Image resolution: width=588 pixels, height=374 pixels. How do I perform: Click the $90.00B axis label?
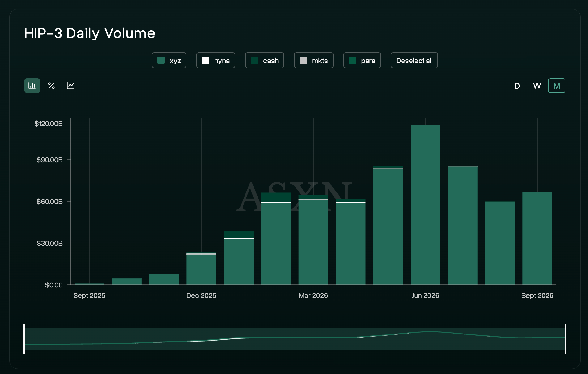(x=49, y=160)
